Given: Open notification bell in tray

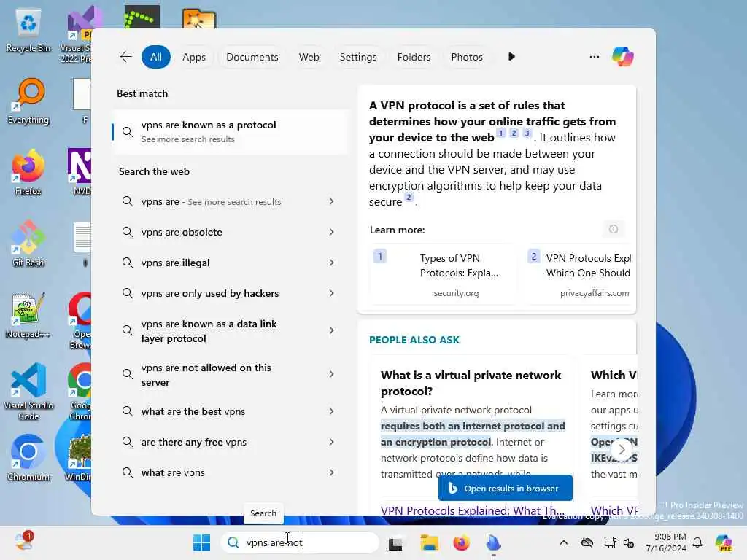Looking at the screenshot, I should [x=697, y=542].
